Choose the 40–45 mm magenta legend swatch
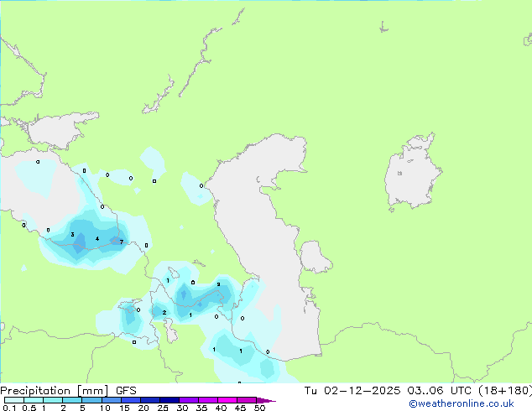532x411 pixels. click(x=227, y=400)
